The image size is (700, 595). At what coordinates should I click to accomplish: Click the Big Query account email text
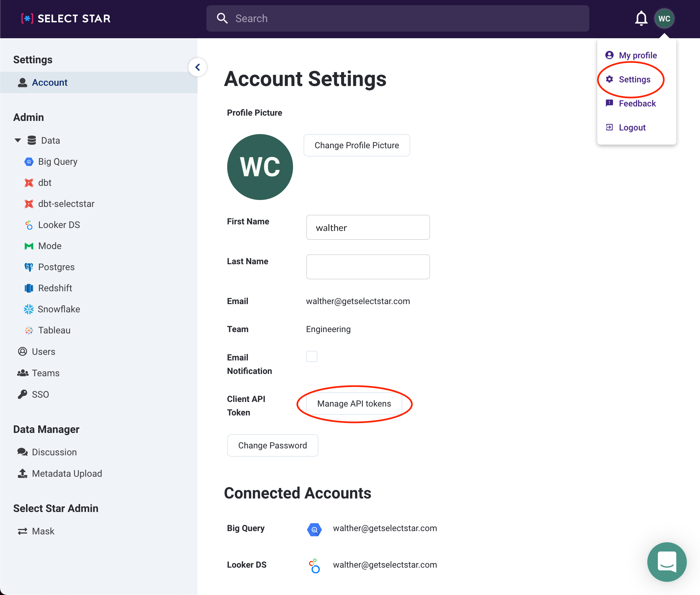tap(385, 528)
